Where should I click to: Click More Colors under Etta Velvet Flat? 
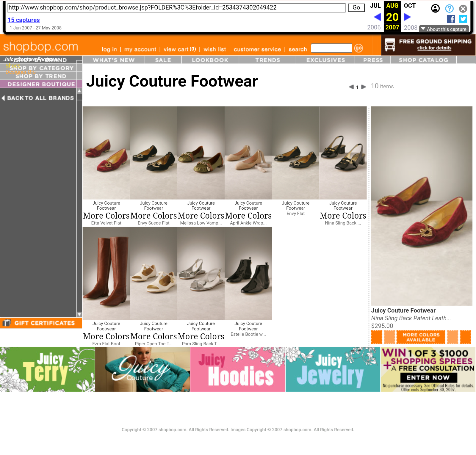point(106,216)
